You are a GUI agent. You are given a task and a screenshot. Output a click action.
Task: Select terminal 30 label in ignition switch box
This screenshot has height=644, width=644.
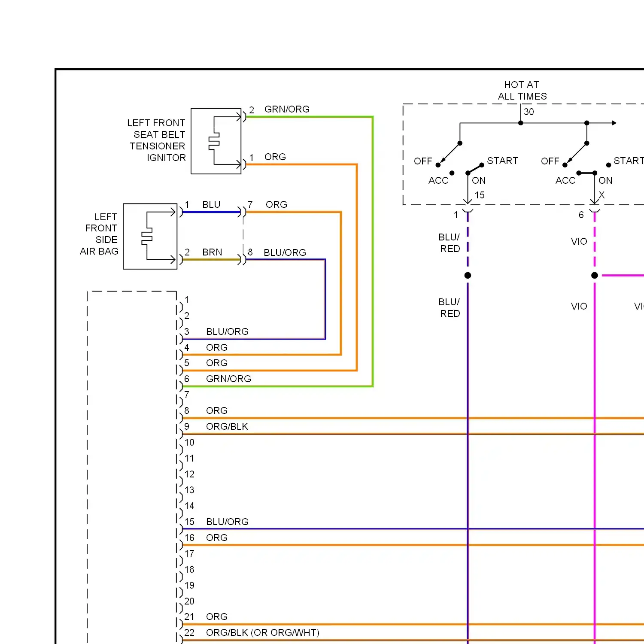coord(529,112)
